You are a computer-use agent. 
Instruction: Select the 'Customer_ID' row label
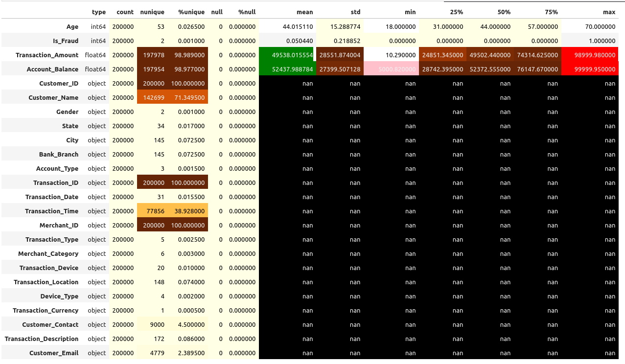[59, 83]
